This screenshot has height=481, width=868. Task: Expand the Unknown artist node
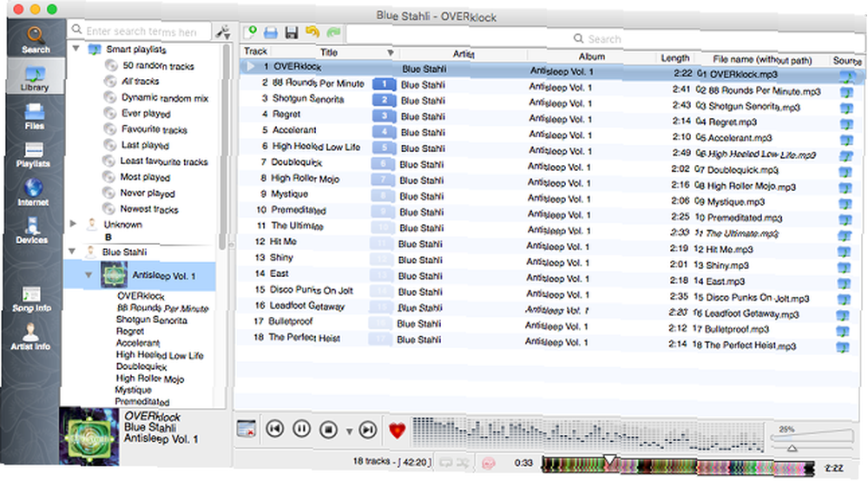73,223
